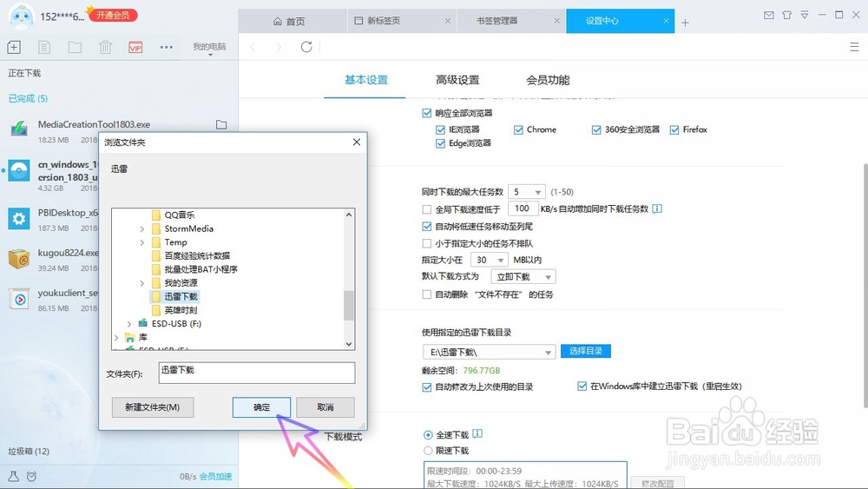
Task: Uncheck the Edge浏览器 checkbox
Action: (441, 143)
